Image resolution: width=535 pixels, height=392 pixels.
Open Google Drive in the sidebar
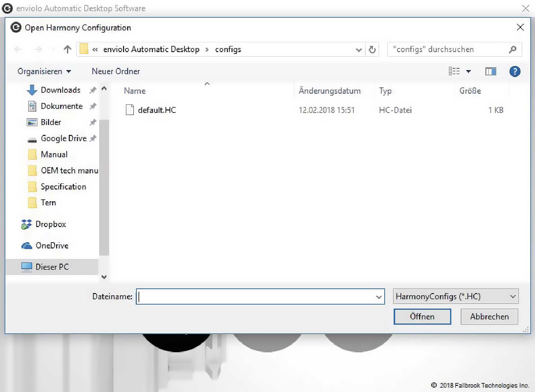(64, 138)
